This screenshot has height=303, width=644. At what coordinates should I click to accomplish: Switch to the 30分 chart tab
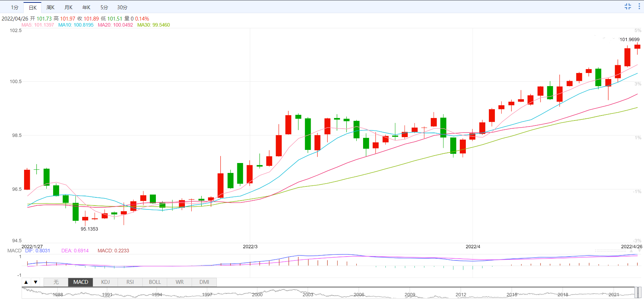(122, 7)
